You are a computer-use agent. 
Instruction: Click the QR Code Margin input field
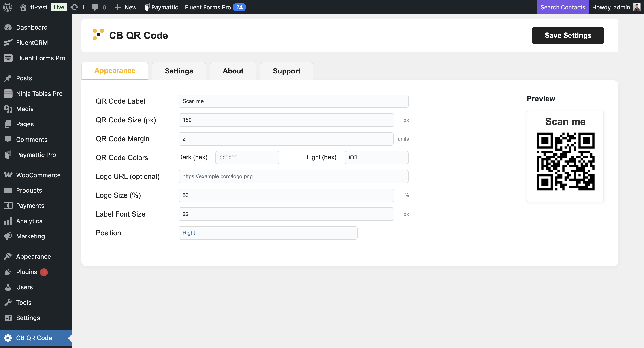click(286, 139)
